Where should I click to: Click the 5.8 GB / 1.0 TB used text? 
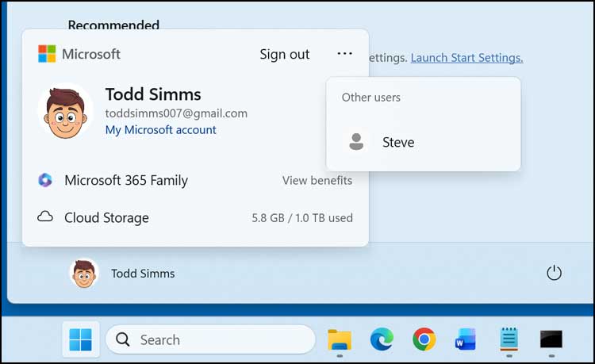pyautogui.click(x=302, y=218)
